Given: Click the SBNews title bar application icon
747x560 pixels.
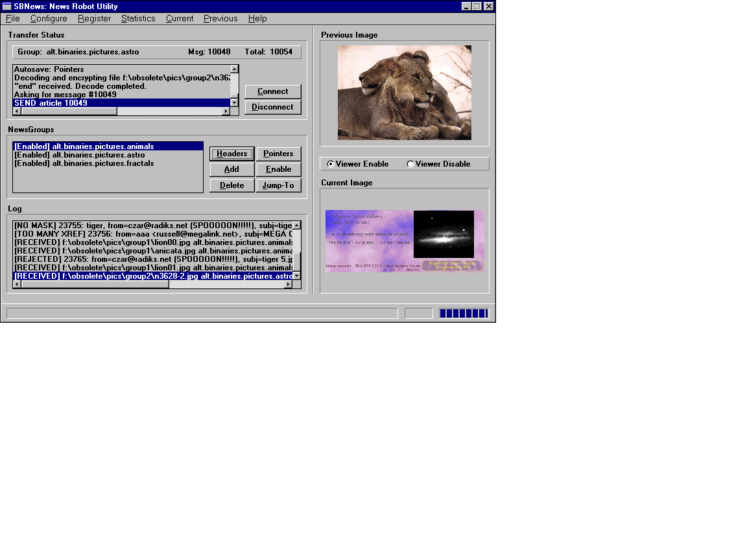Looking at the screenshot, I should pos(7,6).
